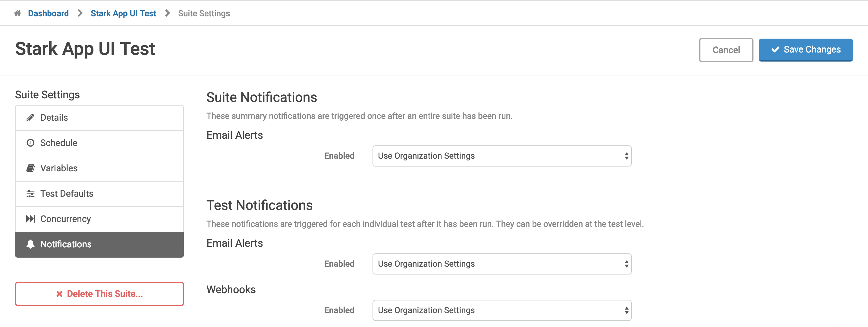Image resolution: width=868 pixels, height=327 pixels.
Task: Click the home icon in the breadcrumb
Action: click(x=17, y=14)
